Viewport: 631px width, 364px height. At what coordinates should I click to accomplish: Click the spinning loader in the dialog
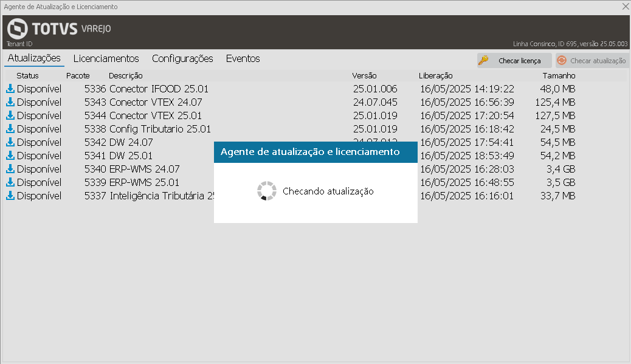[267, 191]
